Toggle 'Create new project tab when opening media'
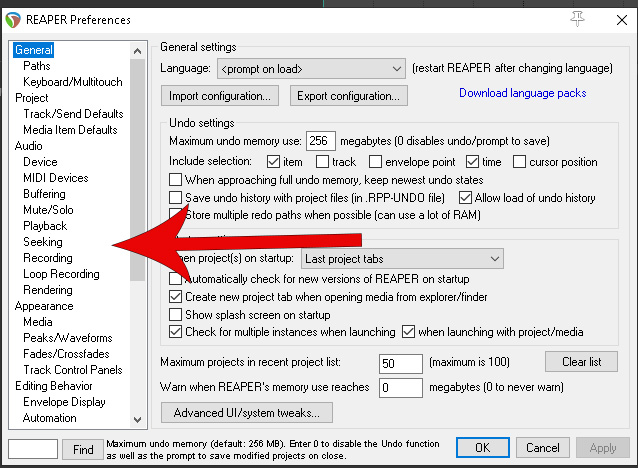 click(x=175, y=297)
